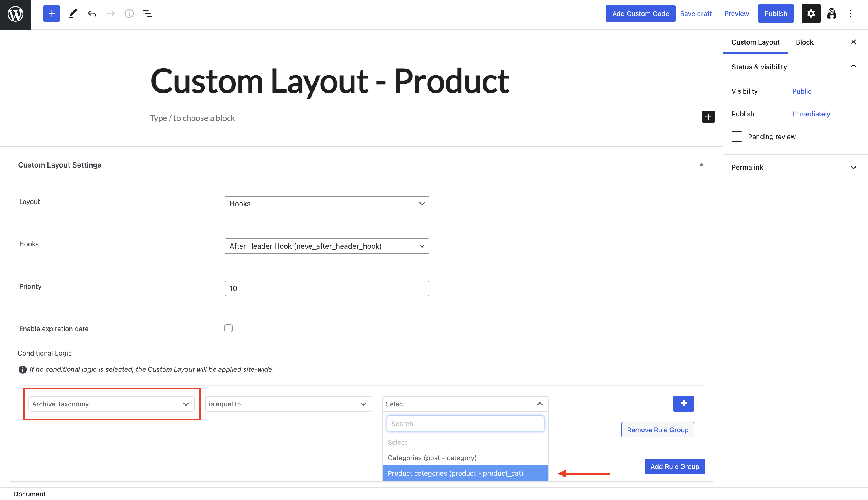The height and width of the screenshot is (500, 868).
Task: Click the Priority input field
Action: [326, 288]
